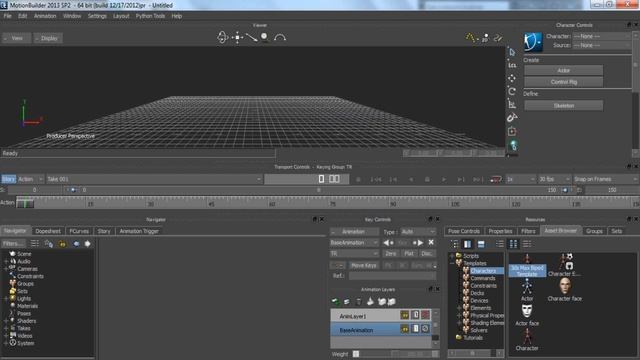Activate the Select arrow tool
The image size is (640, 360).
click(512, 52)
